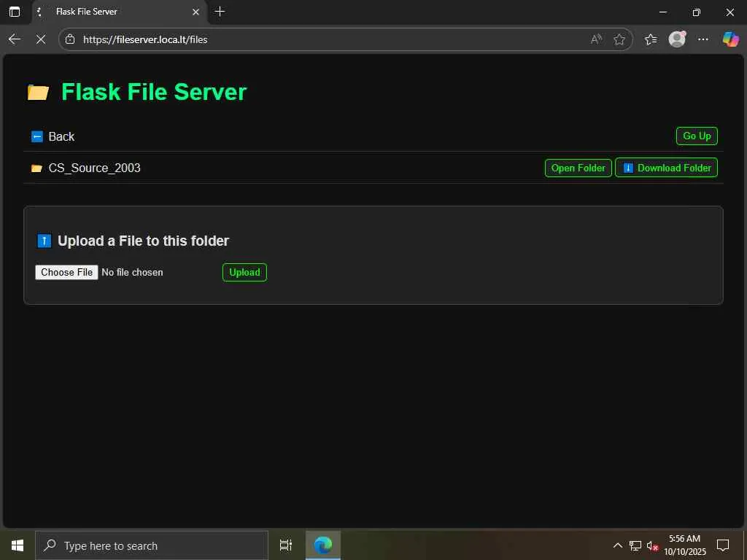Open Task View on the taskbar
747x560 pixels.
(x=285, y=545)
